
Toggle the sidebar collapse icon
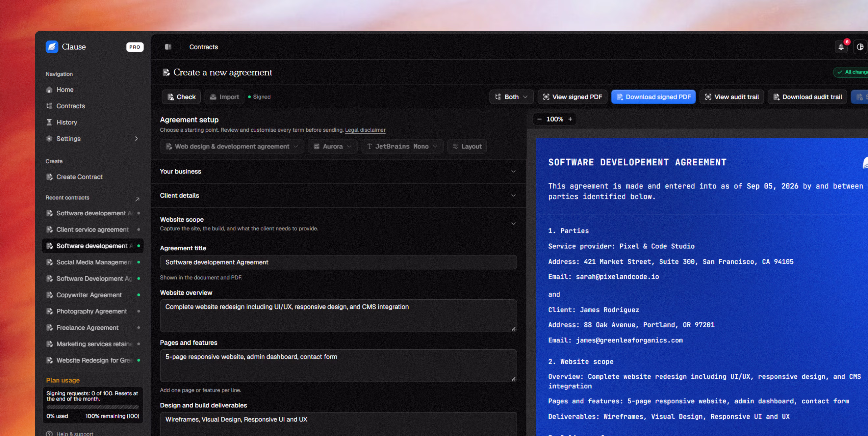168,47
